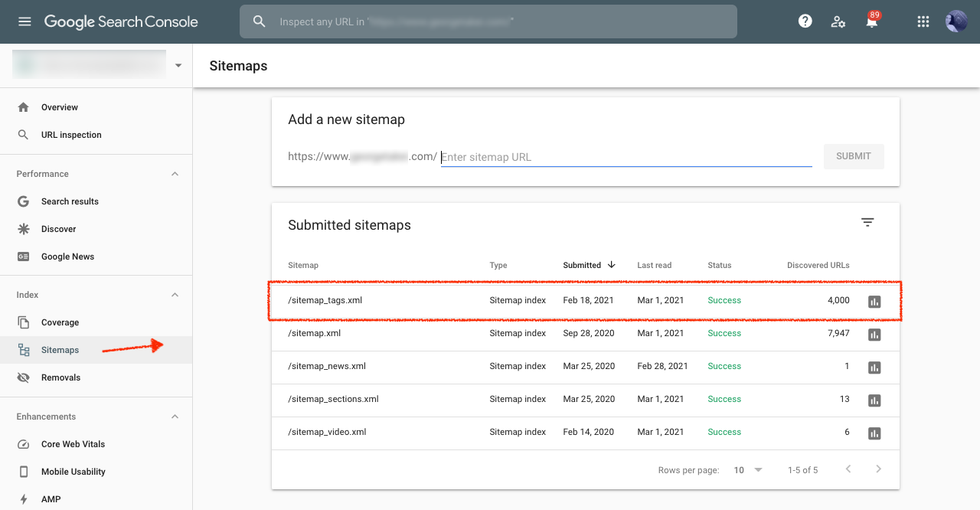Open the Google apps grid
This screenshot has height=510, width=980.
click(x=923, y=22)
